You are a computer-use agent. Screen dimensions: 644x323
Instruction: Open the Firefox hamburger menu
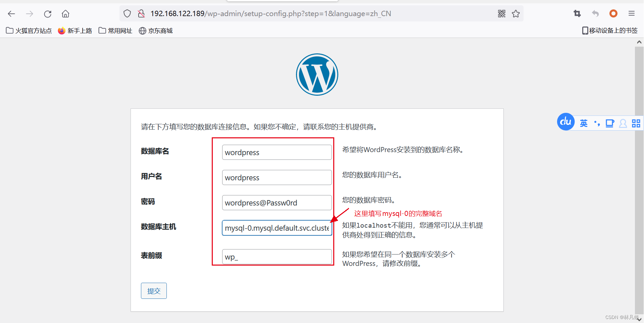632,13
